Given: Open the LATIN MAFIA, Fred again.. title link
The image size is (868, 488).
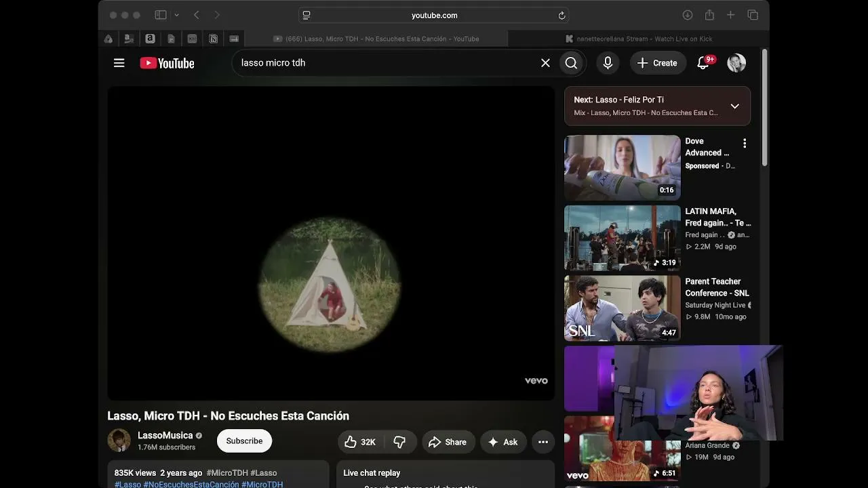Looking at the screenshot, I should 718,217.
